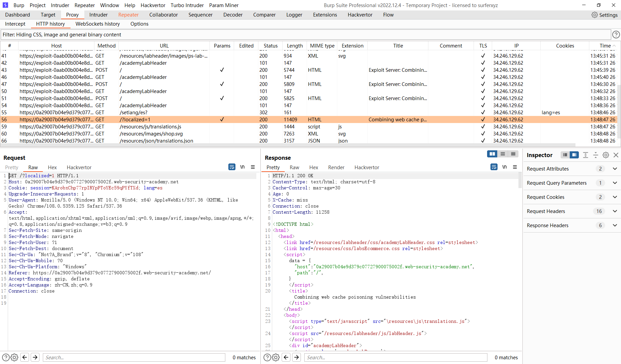Toggle non-printable \n icon in Request panel
This screenshot has height=364, width=621.
(x=242, y=167)
